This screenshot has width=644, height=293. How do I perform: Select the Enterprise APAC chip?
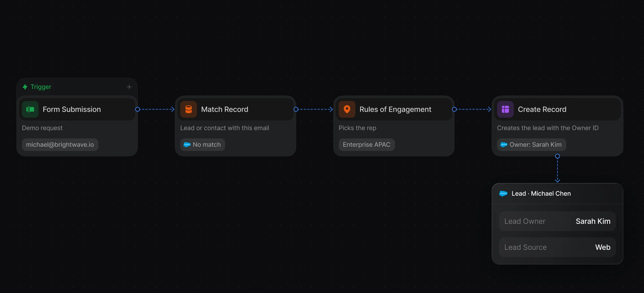367,145
